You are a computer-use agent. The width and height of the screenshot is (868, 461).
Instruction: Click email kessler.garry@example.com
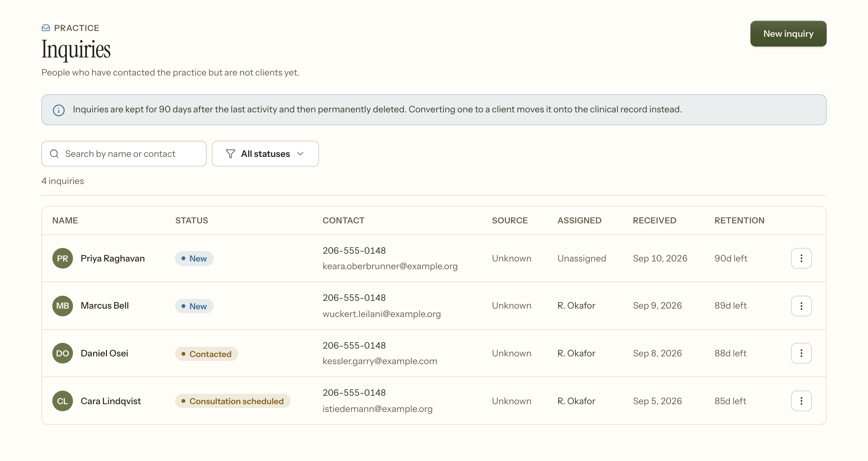click(380, 361)
